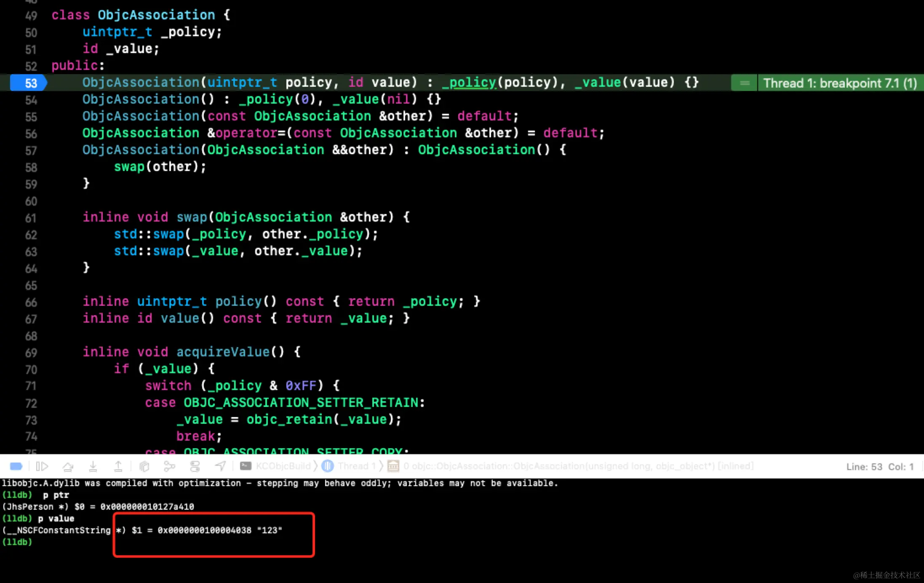Screen dimensions: 924x583
Task: Click line number 61 in the gutter
Action: tap(31, 218)
